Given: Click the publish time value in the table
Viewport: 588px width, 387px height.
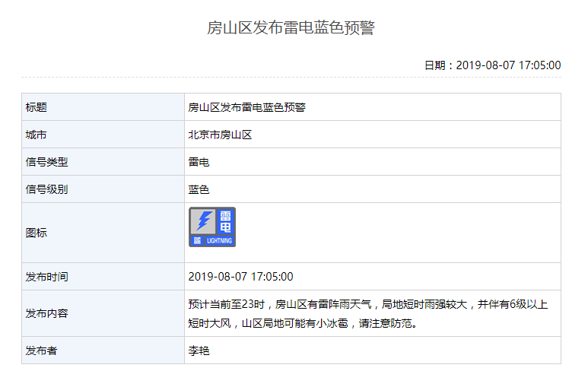Looking at the screenshot, I should [240, 277].
